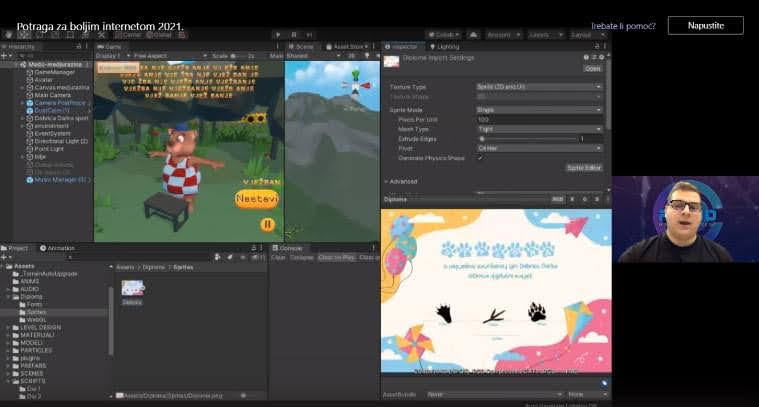
Task: Open the Inspector help icon
Action: coord(586,57)
